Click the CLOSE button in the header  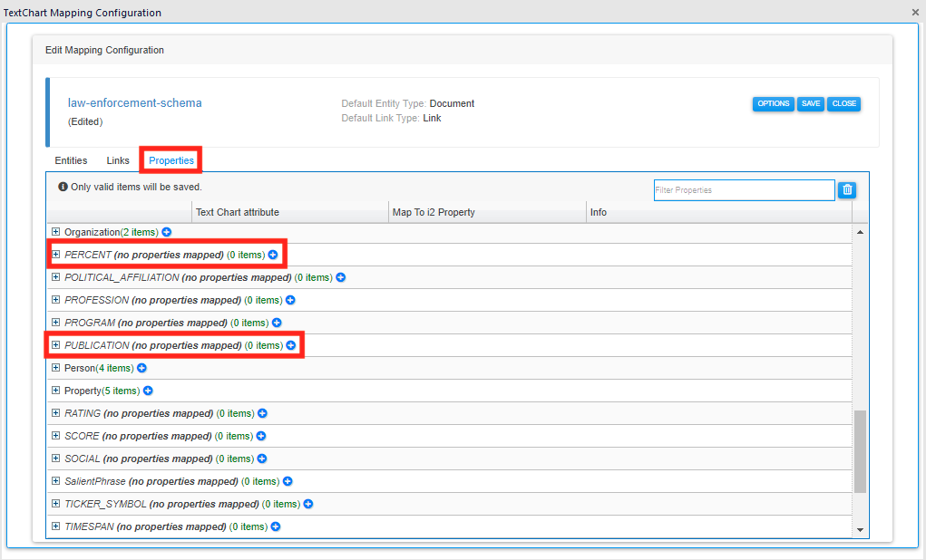tap(843, 103)
